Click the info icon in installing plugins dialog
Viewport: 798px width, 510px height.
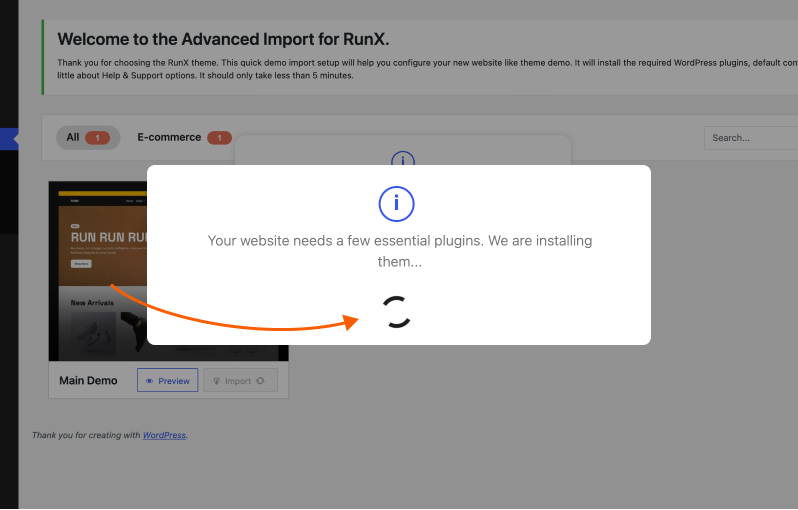396,204
